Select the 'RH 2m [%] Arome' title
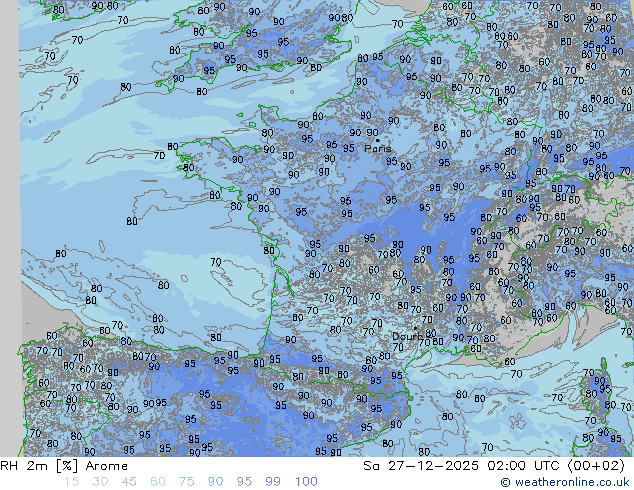Viewport: 634px width, 490px height. point(64,466)
